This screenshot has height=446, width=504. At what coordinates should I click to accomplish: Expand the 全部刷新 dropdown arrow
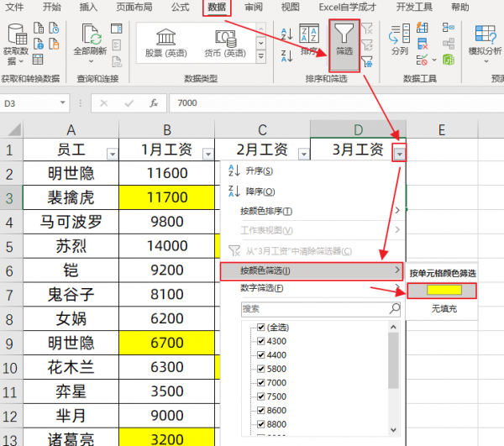coord(92,61)
